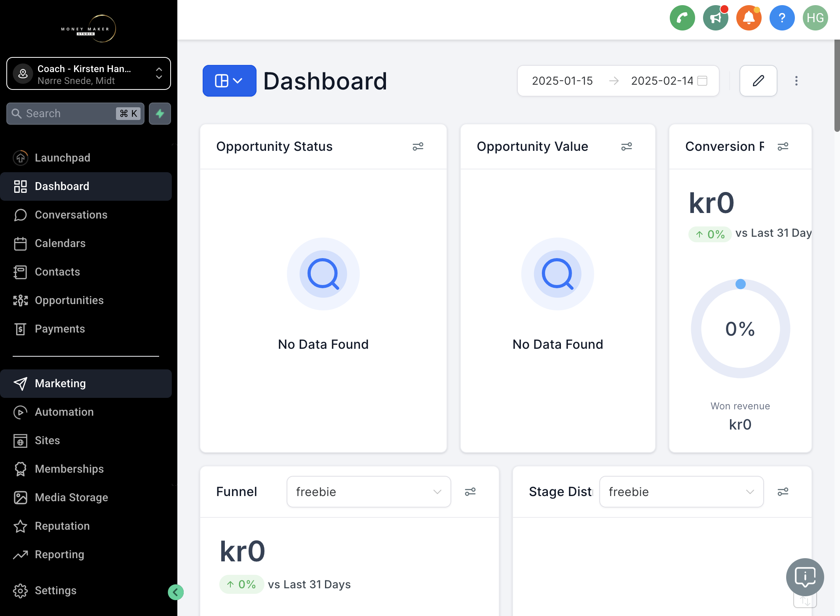This screenshot has width=840, height=616.
Task: Expand the Coach - Kirsten Han account switcher
Action: pyautogui.click(x=89, y=74)
